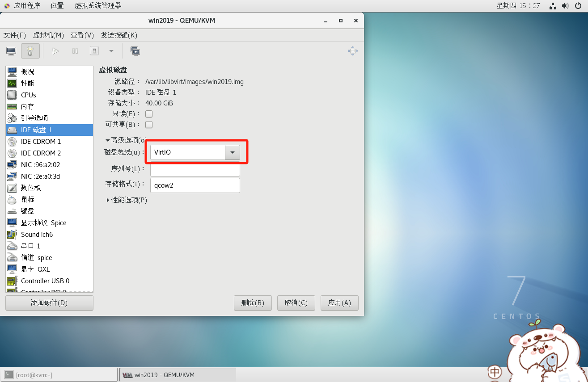The height and width of the screenshot is (382, 588).
Task: Open the shutdown options dropdown arrow
Action: point(111,51)
